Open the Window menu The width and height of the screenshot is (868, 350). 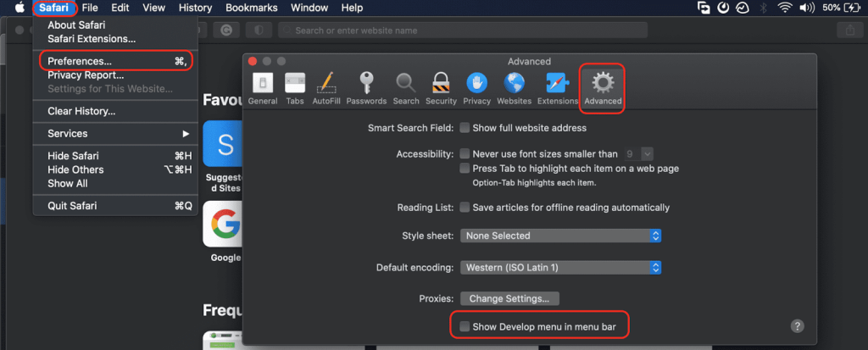(309, 8)
